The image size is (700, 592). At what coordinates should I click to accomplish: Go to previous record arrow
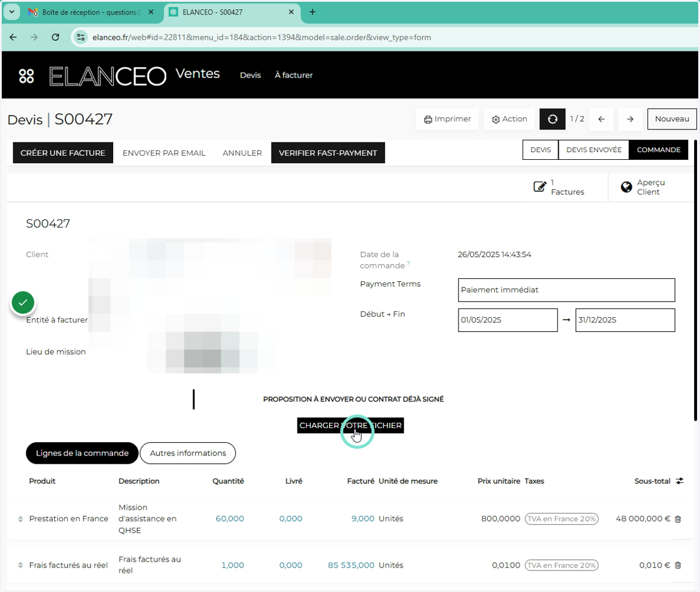[x=601, y=119]
